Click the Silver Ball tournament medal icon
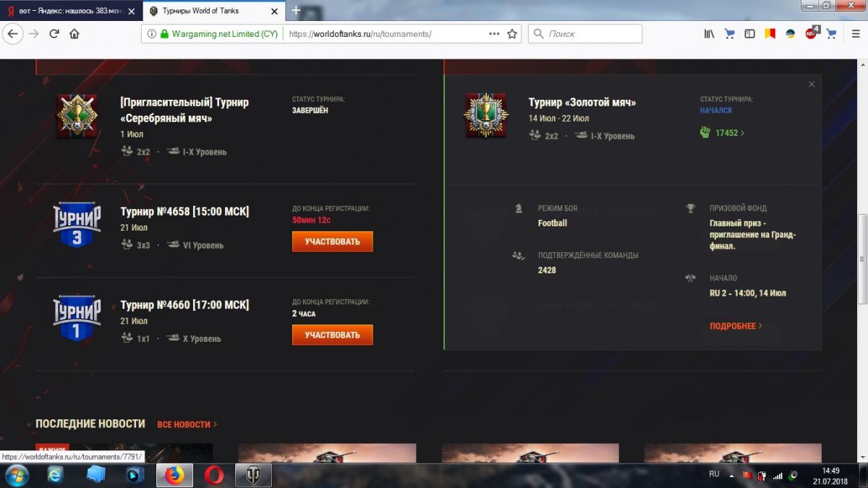This screenshot has width=868, height=488. pyautogui.click(x=77, y=116)
